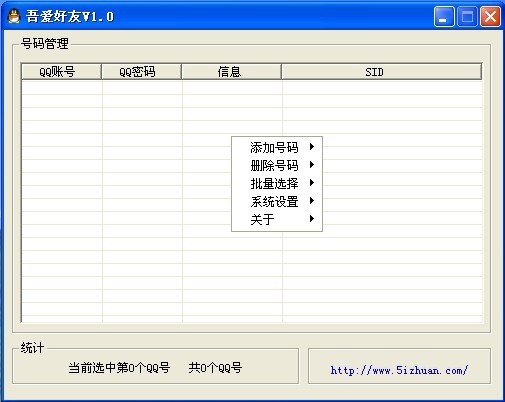Open the http://www.5izhuan.com/ link

click(399, 370)
